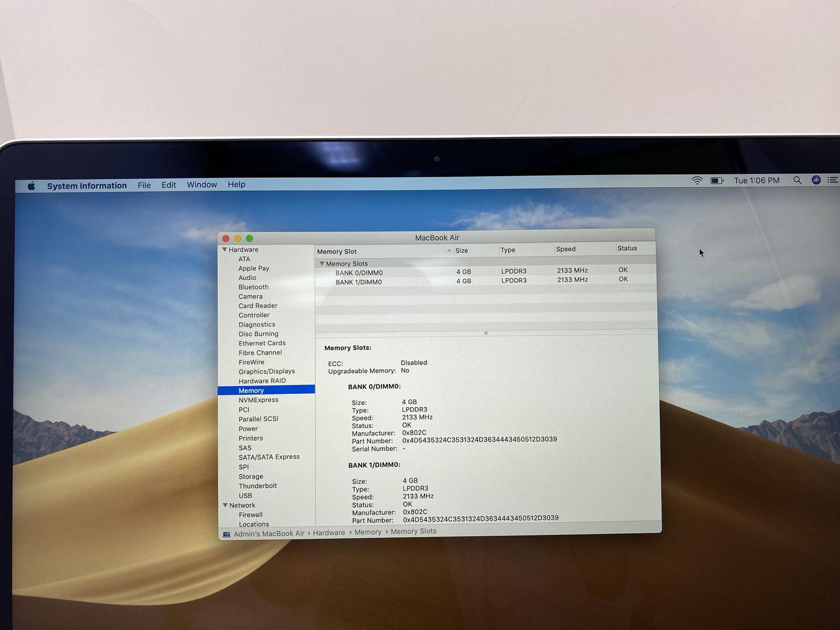The width and height of the screenshot is (840, 630).
Task: Open the File menu
Action: pos(144,185)
